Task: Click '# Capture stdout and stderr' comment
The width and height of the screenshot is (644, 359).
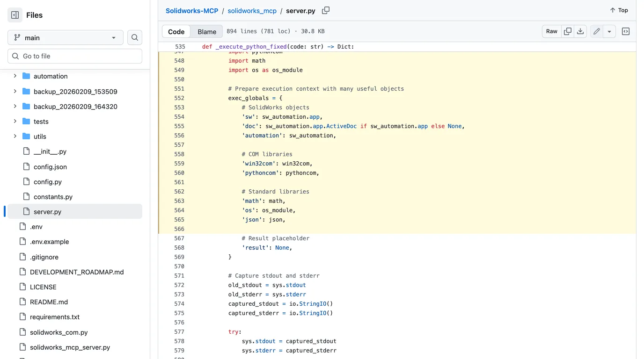Action: pos(274,276)
